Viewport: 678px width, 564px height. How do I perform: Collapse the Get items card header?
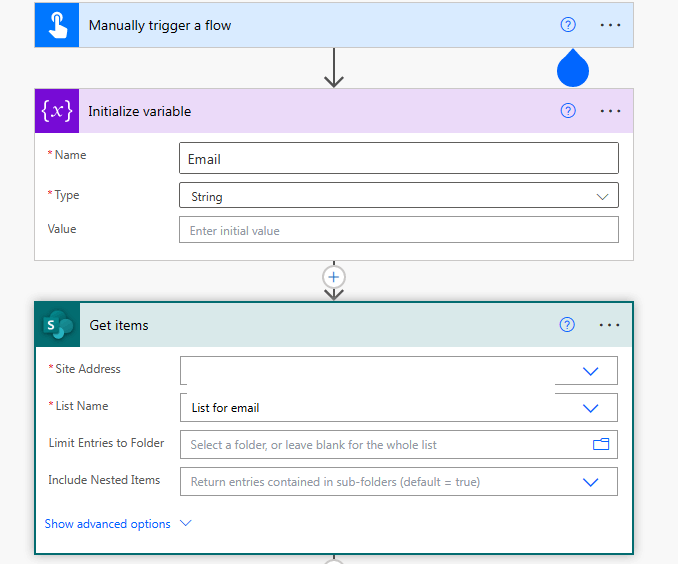[334, 325]
